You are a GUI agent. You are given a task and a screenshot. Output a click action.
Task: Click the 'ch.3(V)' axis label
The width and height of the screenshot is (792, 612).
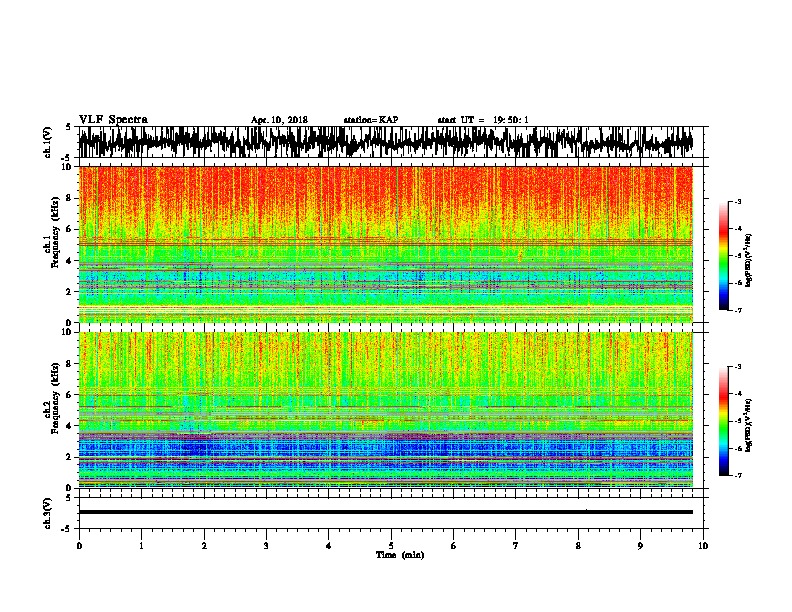48,513
